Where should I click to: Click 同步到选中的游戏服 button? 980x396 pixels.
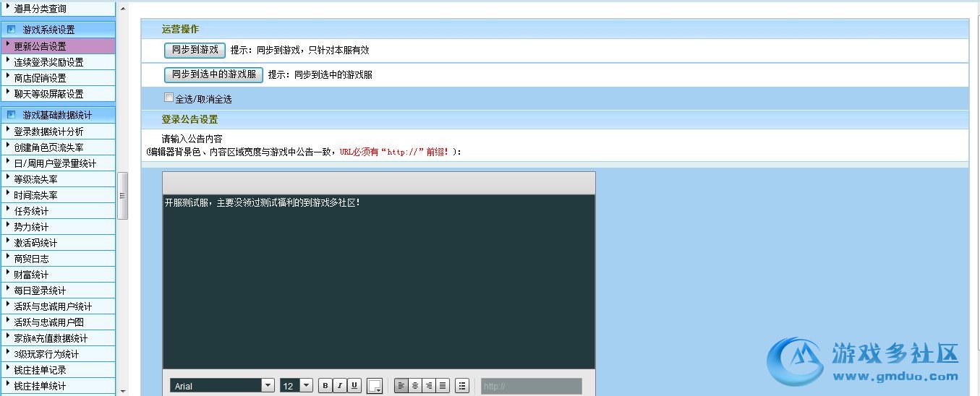point(213,74)
